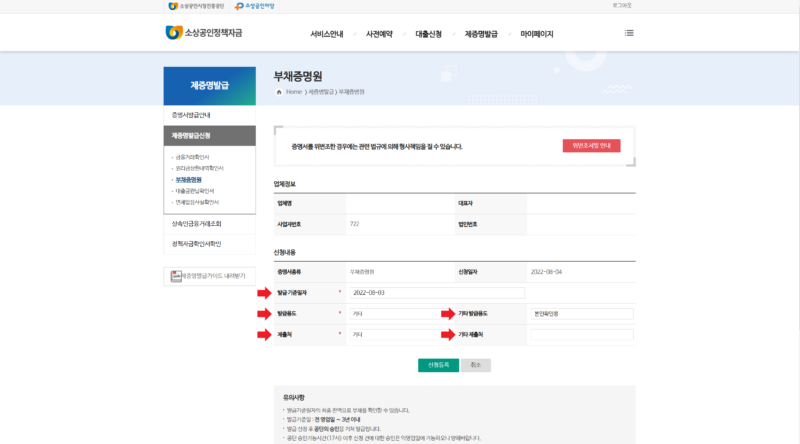Click the 업체정보 section title
800x444 pixels.
point(285,184)
